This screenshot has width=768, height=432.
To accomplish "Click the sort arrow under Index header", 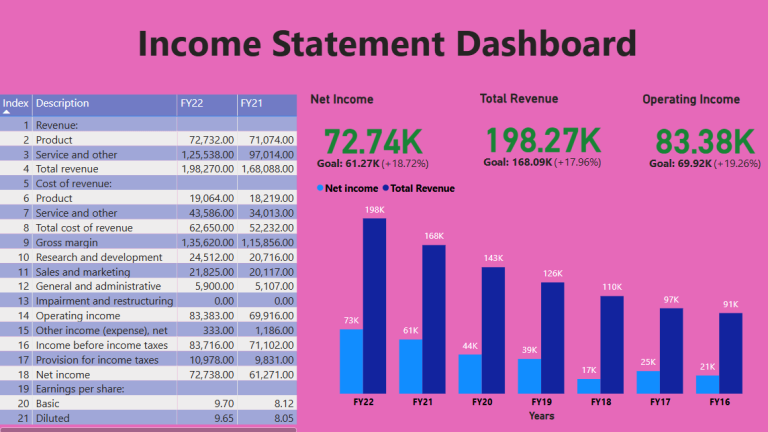I will pos(7,112).
